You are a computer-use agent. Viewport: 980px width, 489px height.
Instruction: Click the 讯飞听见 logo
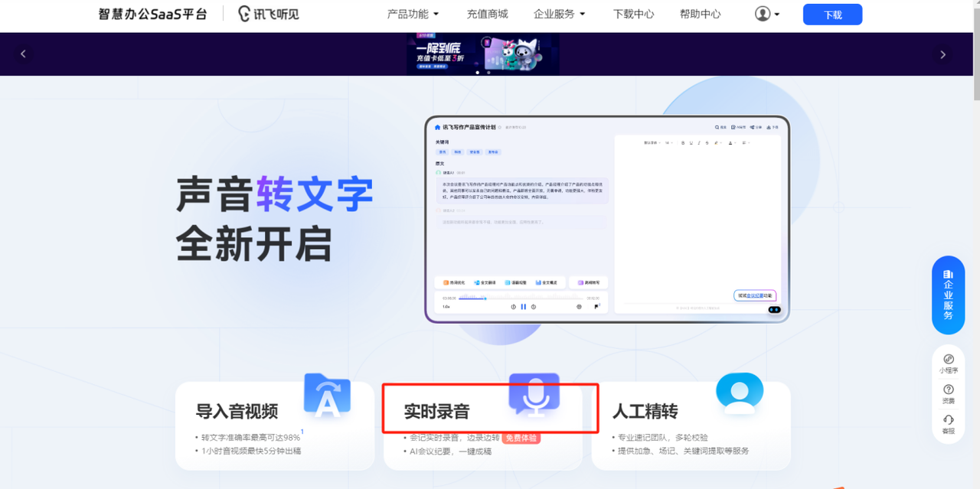[x=268, y=14]
